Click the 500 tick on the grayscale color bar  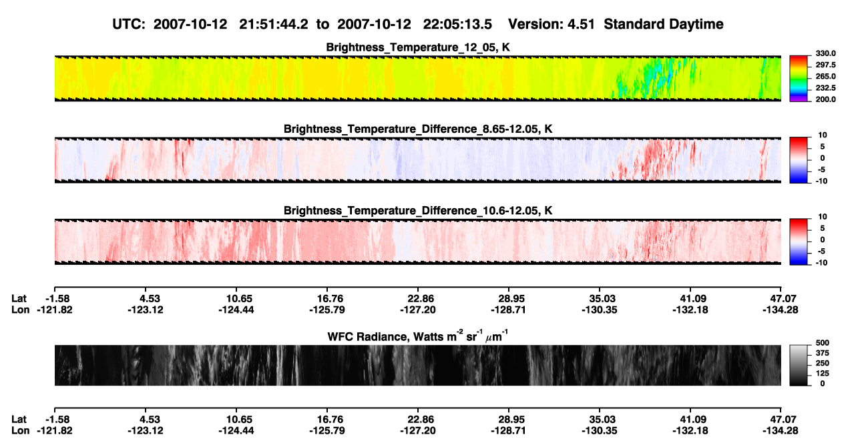point(823,342)
